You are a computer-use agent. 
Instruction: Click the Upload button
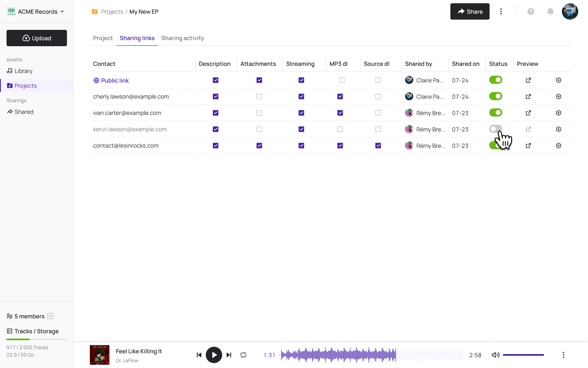pyautogui.click(x=37, y=38)
